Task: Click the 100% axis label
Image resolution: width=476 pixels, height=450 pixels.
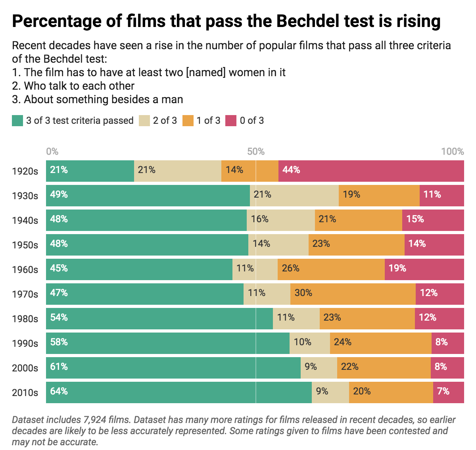Action: (x=452, y=152)
